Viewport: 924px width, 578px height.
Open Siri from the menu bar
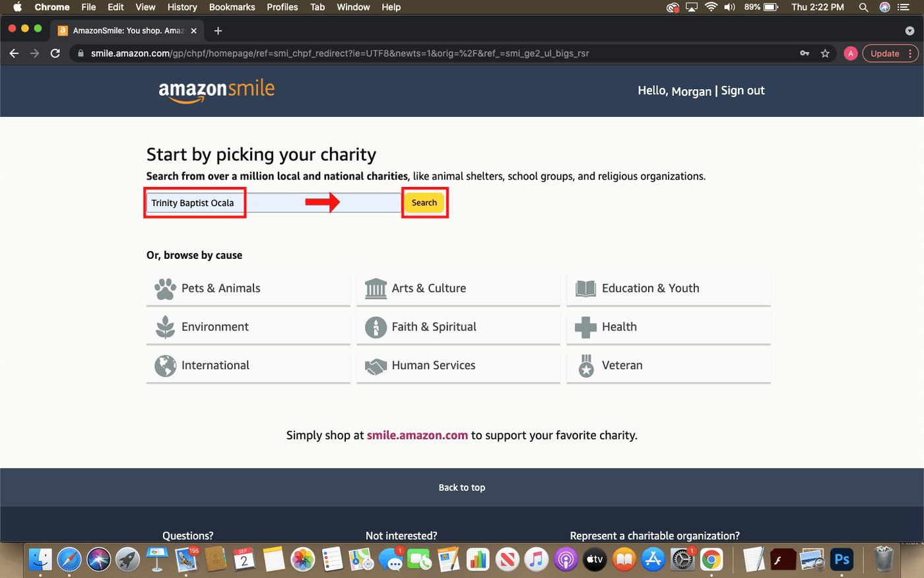coord(884,7)
